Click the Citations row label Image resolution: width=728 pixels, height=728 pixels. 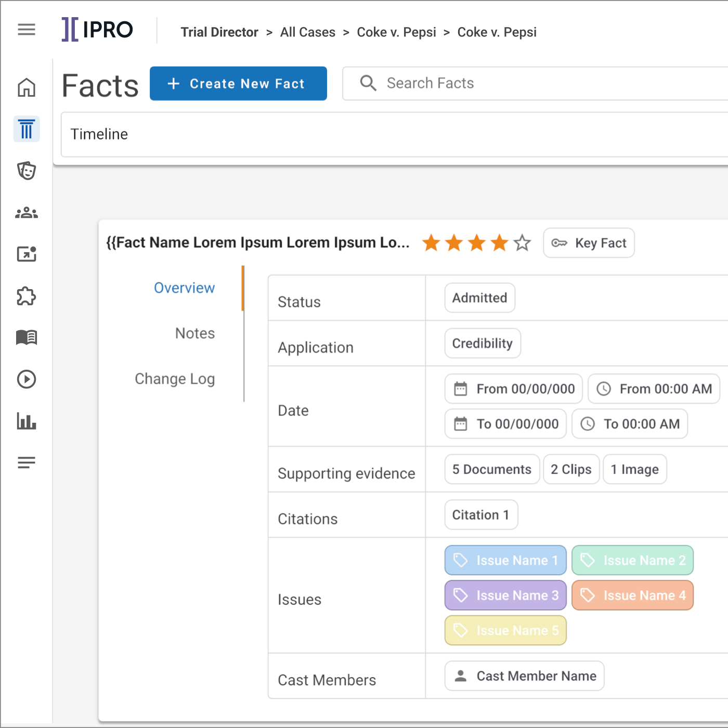[x=308, y=519]
